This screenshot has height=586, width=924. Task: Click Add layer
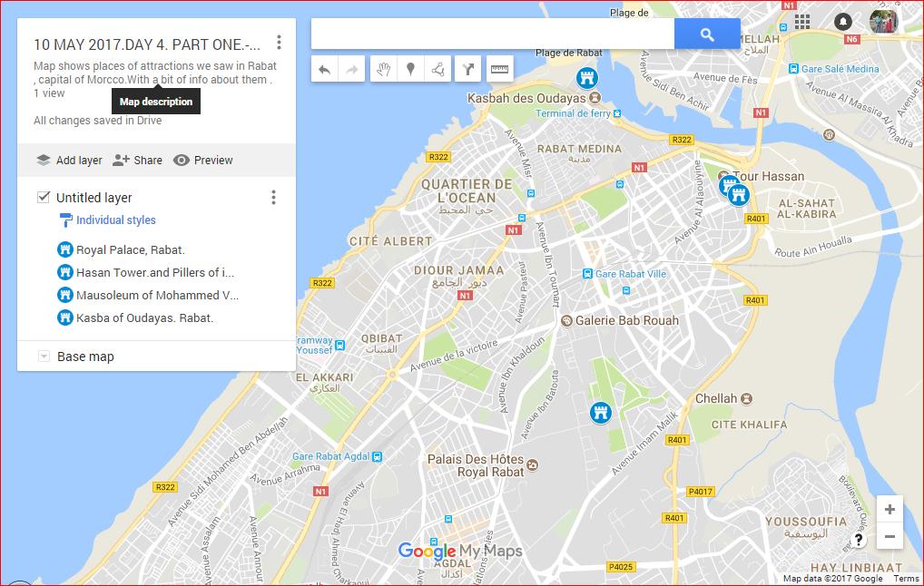69,161
